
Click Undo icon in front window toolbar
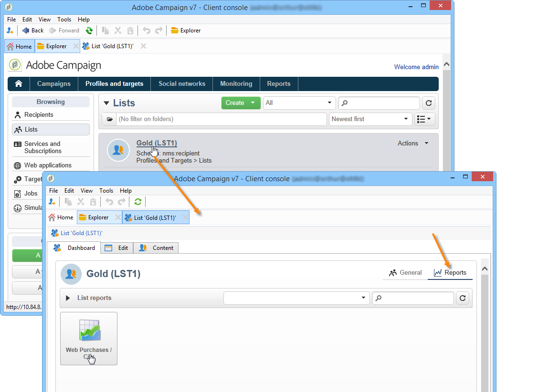[109, 201]
